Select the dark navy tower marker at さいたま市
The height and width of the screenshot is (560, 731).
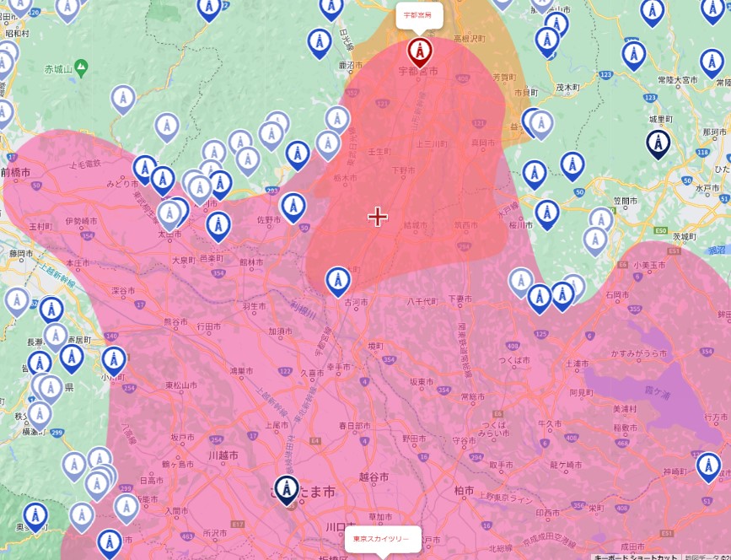[288, 488]
